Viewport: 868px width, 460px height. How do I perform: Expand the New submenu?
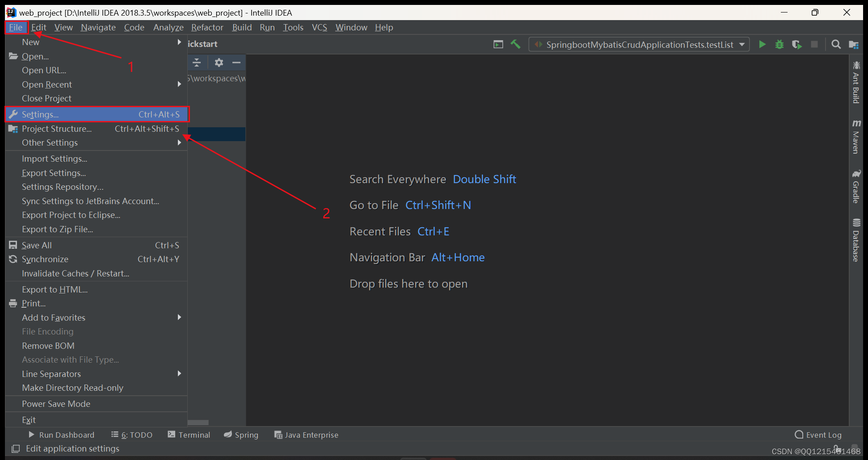[x=96, y=42]
